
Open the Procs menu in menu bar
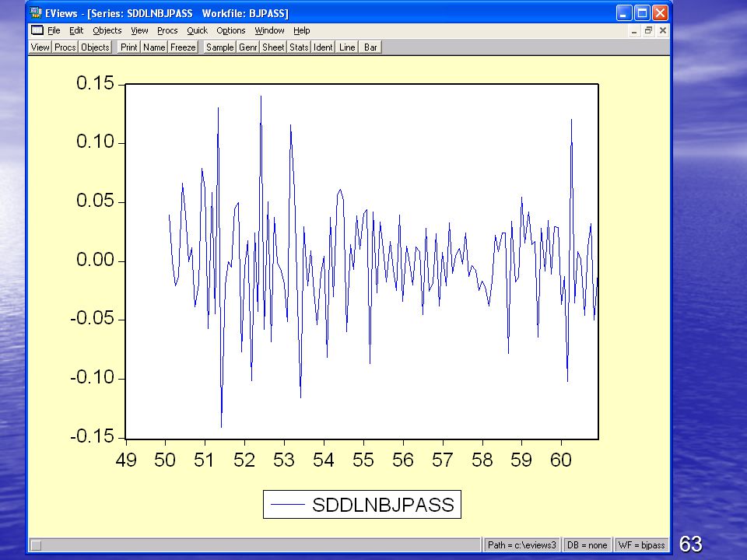(x=167, y=30)
